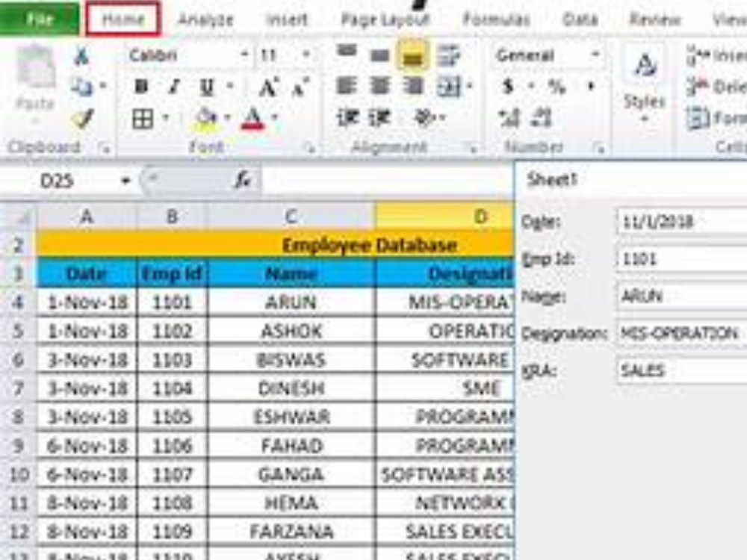Open Font group dialog launcher

310,149
